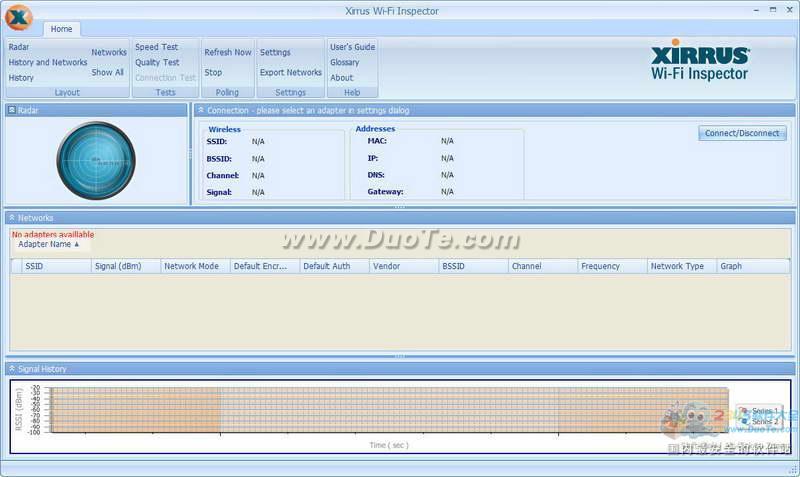
Task: Click the SSID N/A value
Action: tap(258, 142)
